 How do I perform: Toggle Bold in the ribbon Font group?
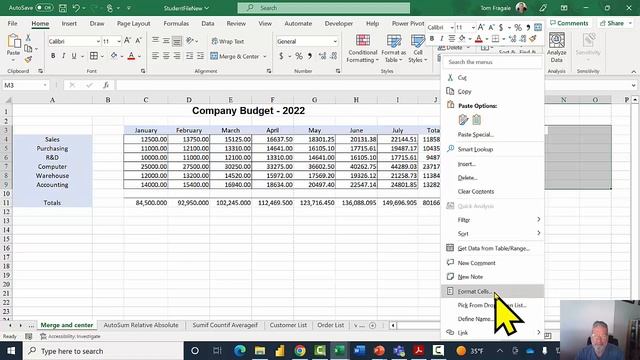pyautogui.click(x=53, y=56)
